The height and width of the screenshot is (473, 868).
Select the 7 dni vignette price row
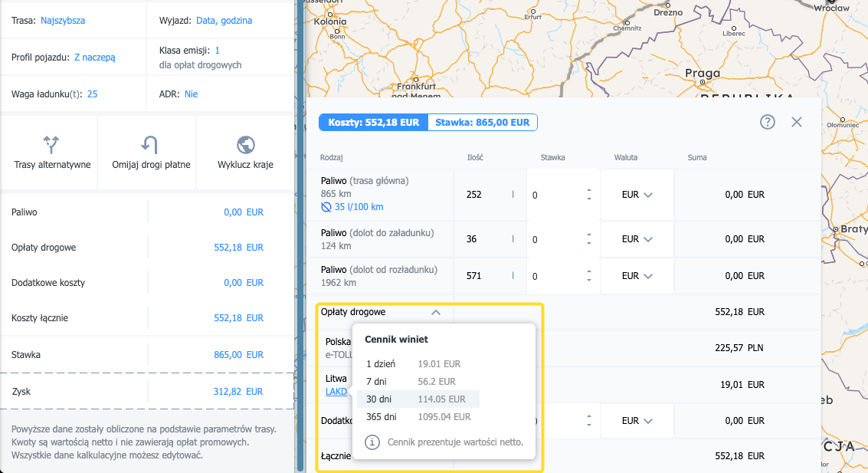click(x=418, y=382)
